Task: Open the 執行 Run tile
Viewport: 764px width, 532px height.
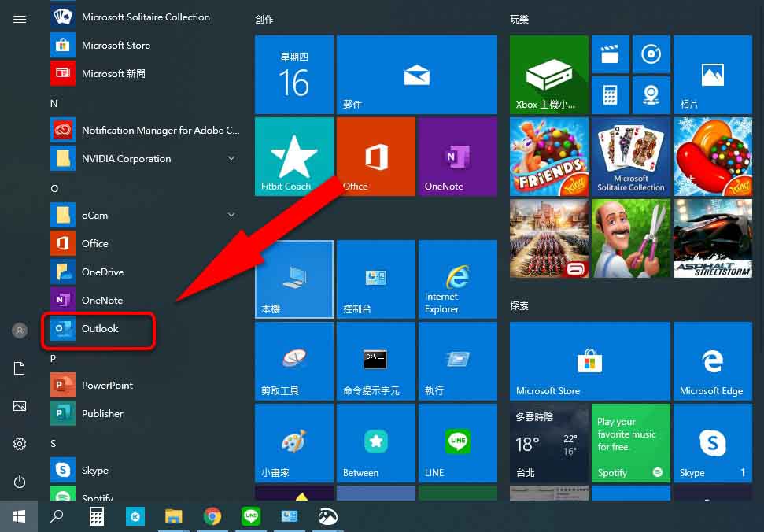Action: coord(457,361)
